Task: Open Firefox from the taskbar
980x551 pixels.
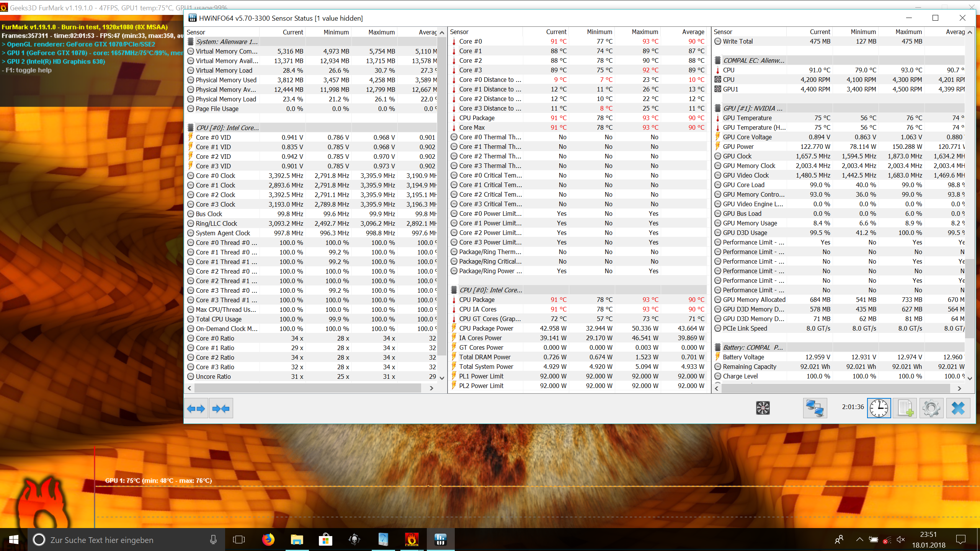Action: tap(268, 540)
